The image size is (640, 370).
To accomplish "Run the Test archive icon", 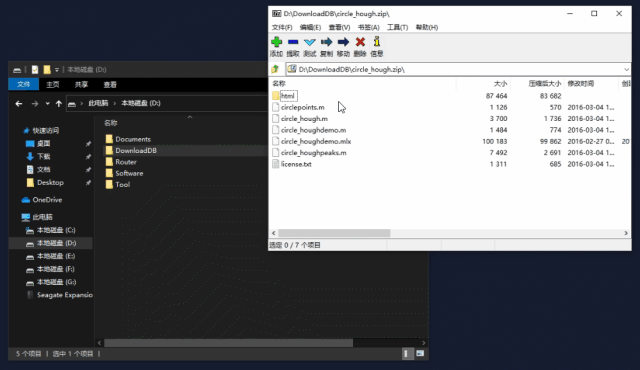I will tap(310, 42).
